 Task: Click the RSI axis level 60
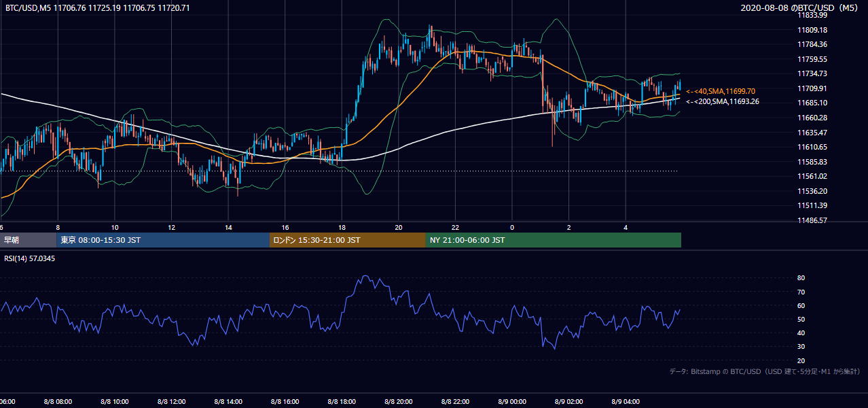(801, 305)
